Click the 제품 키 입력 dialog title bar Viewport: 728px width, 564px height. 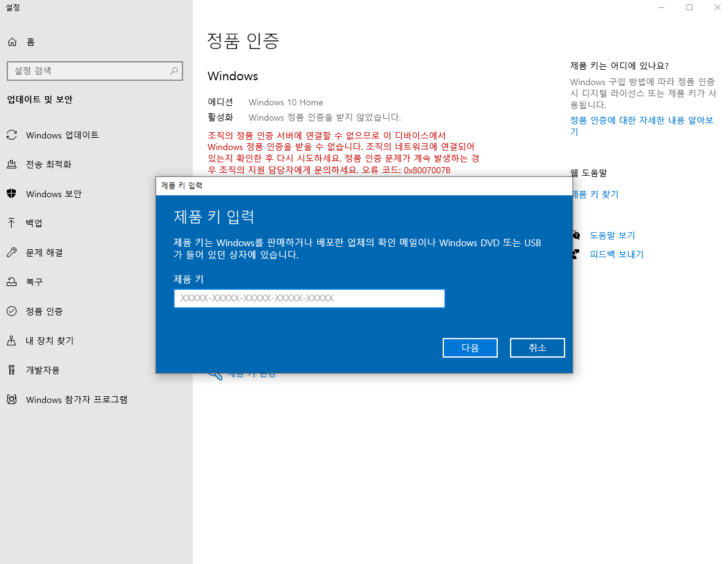tap(364, 186)
